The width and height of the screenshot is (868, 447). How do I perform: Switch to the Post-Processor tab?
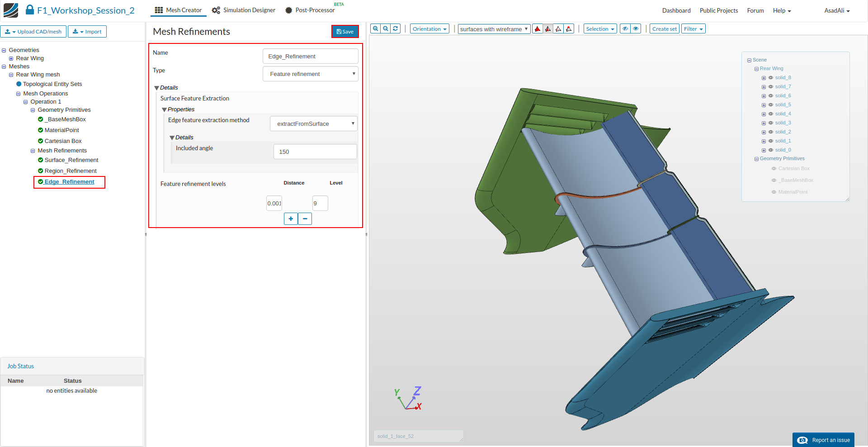310,10
